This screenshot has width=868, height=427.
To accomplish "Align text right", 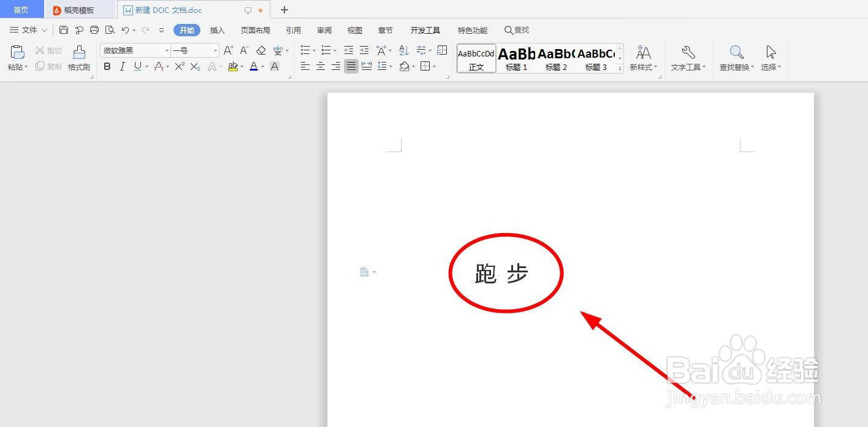I will point(336,66).
